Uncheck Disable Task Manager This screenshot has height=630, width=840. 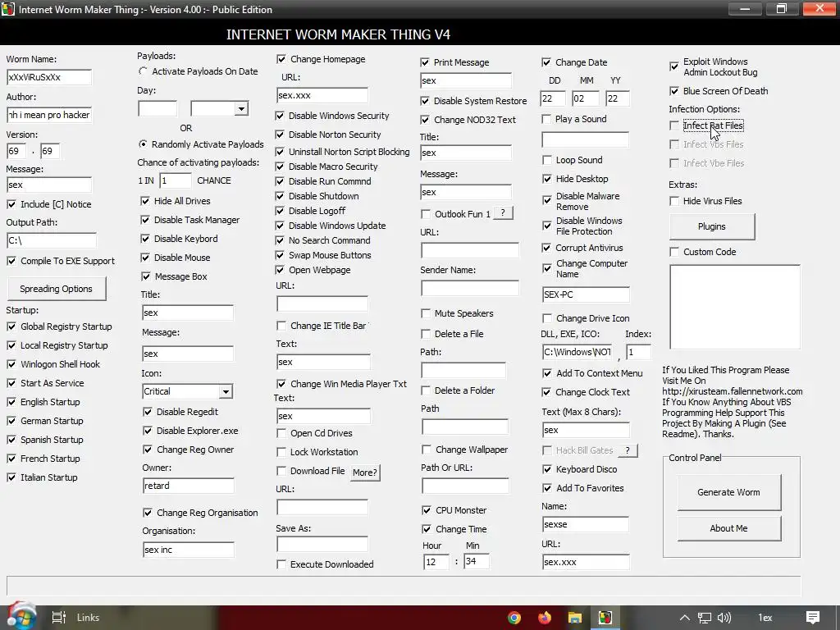tap(145, 220)
